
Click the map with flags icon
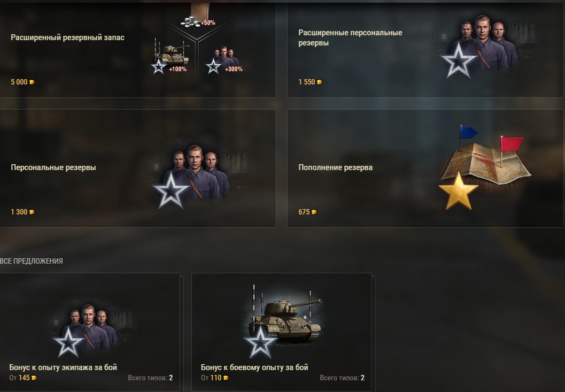(486, 155)
